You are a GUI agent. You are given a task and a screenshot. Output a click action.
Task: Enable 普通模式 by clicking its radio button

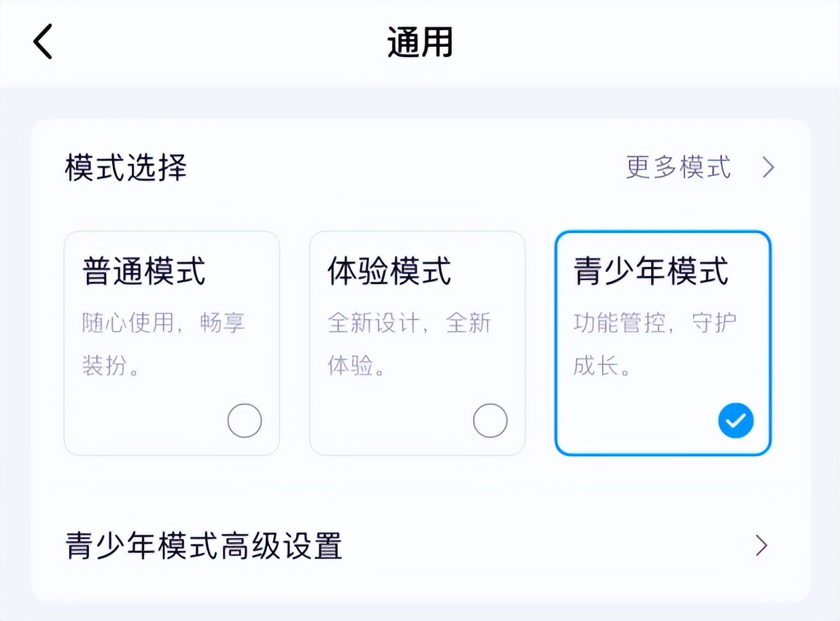tap(245, 420)
